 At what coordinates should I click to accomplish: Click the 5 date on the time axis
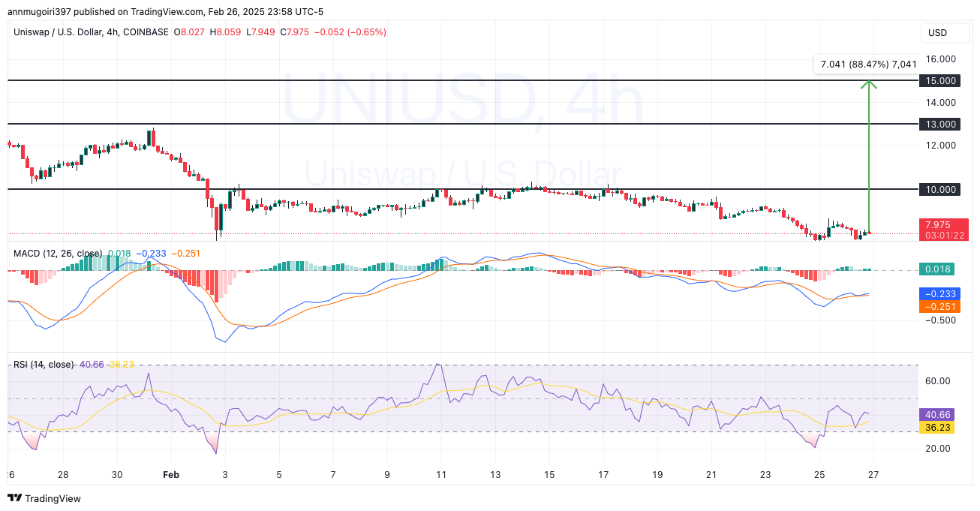pyautogui.click(x=279, y=474)
